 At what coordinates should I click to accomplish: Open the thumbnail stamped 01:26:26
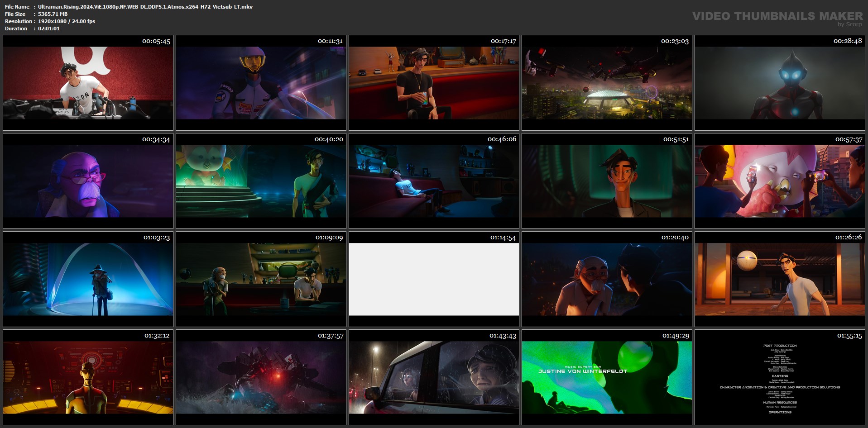click(780, 279)
